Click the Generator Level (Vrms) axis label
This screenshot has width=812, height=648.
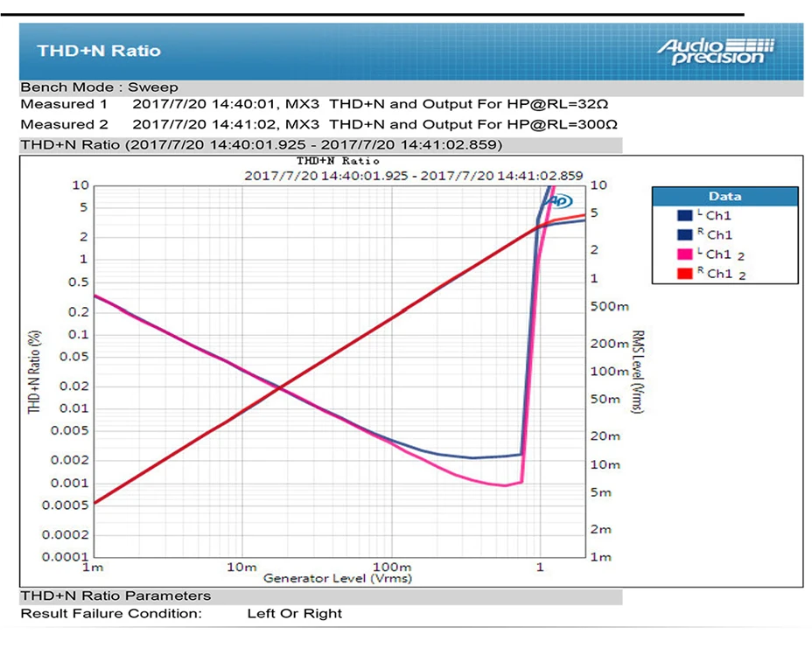click(x=338, y=578)
